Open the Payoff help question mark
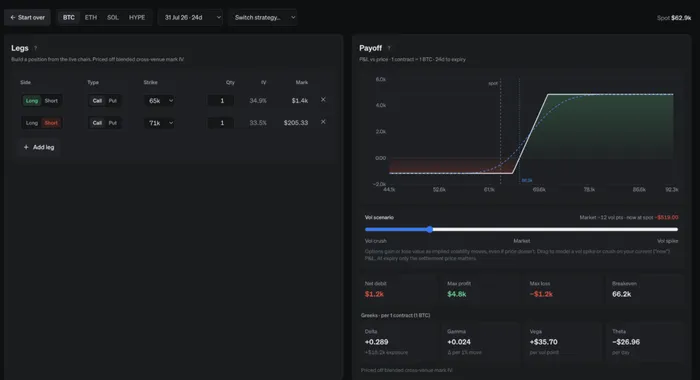Viewport: 700px width, 380px height. pyautogui.click(x=389, y=48)
